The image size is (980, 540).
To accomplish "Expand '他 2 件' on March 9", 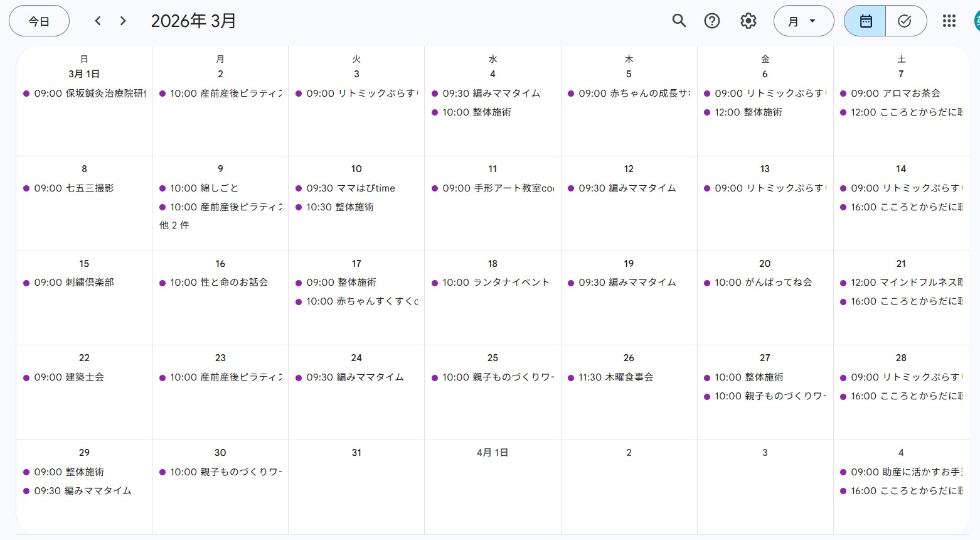I will 174,225.
